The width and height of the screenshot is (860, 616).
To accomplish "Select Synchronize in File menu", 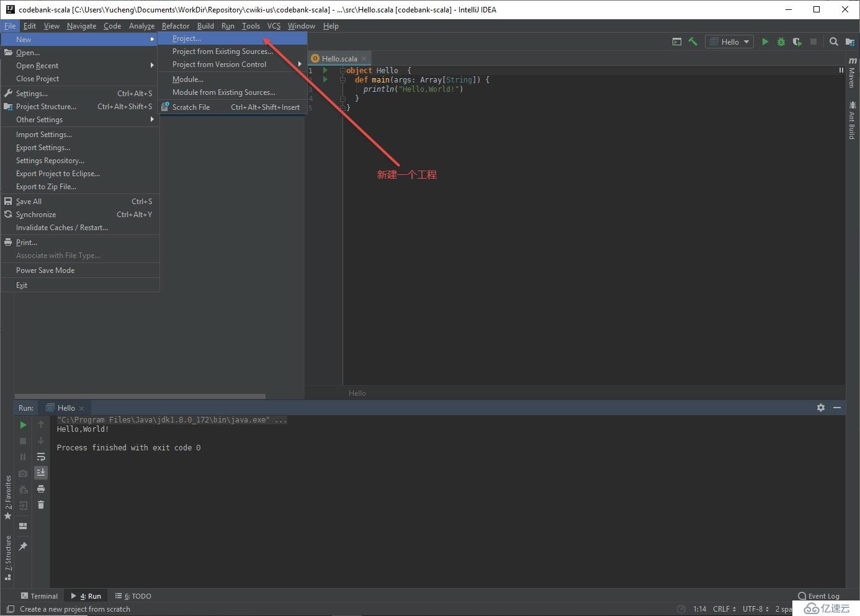I will coord(80,215).
